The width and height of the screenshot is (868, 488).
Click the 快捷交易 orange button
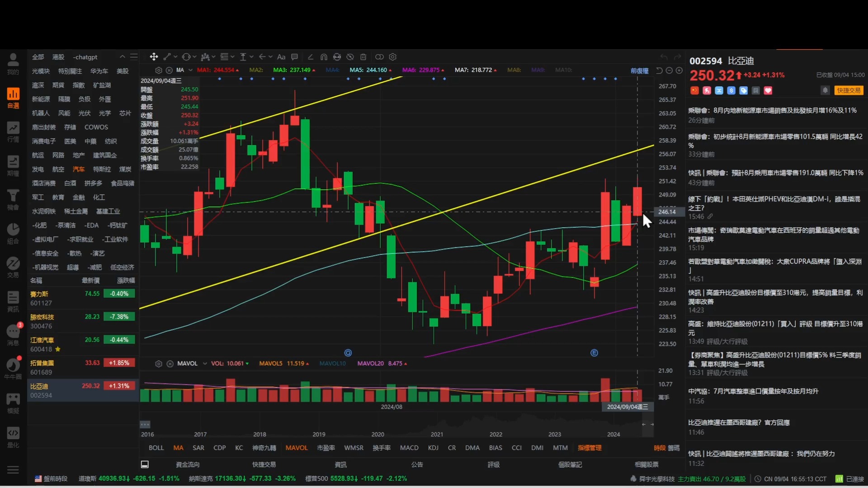click(849, 90)
